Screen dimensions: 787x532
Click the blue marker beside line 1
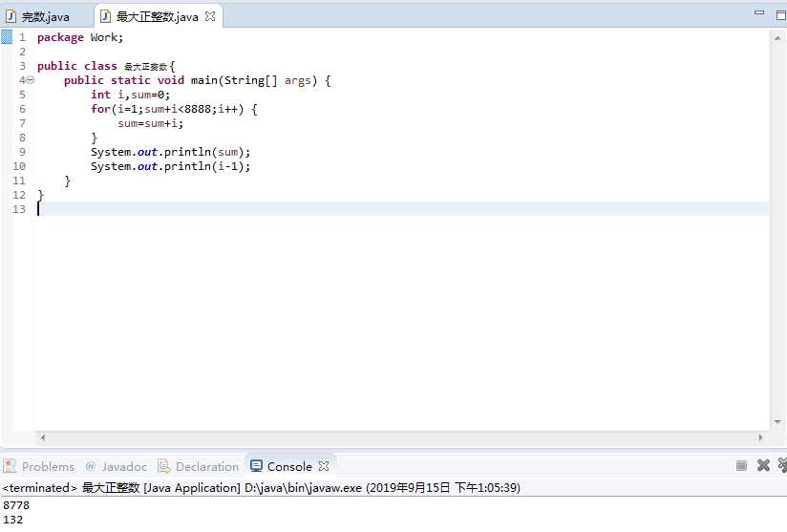pyautogui.click(x=7, y=37)
